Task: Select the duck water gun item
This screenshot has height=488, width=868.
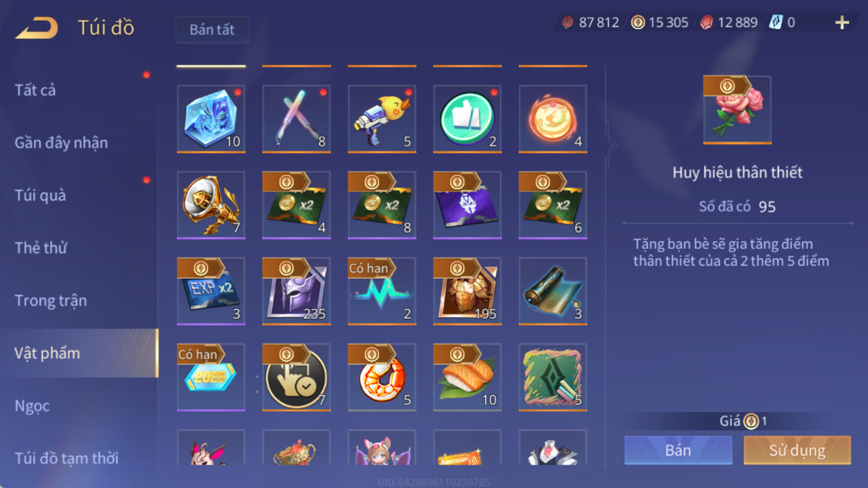Action: tap(382, 119)
